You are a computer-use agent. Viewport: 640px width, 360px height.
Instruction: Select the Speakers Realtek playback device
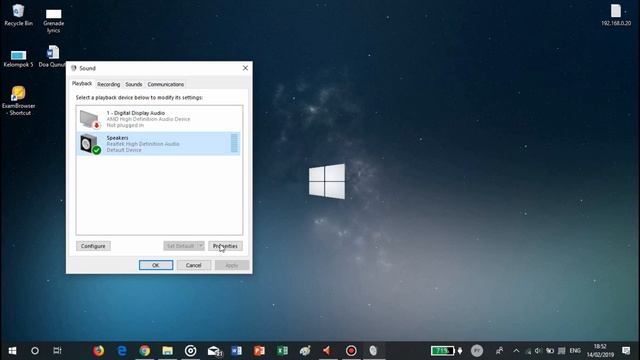159,144
